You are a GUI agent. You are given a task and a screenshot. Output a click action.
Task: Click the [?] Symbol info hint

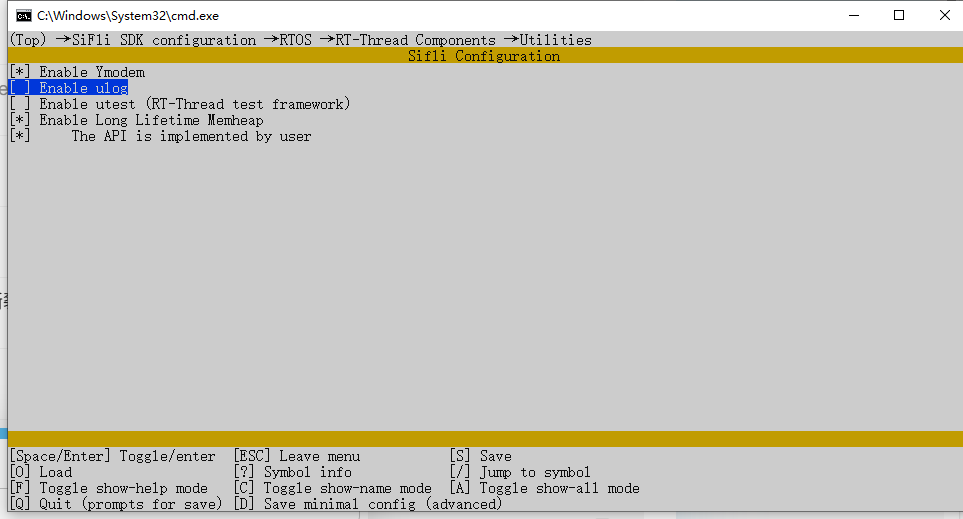tap(292, 472)
